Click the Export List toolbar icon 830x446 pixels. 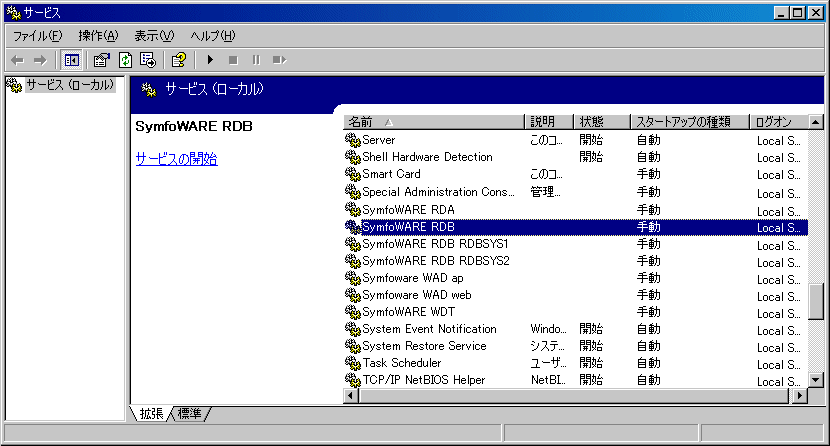(148, 60)
